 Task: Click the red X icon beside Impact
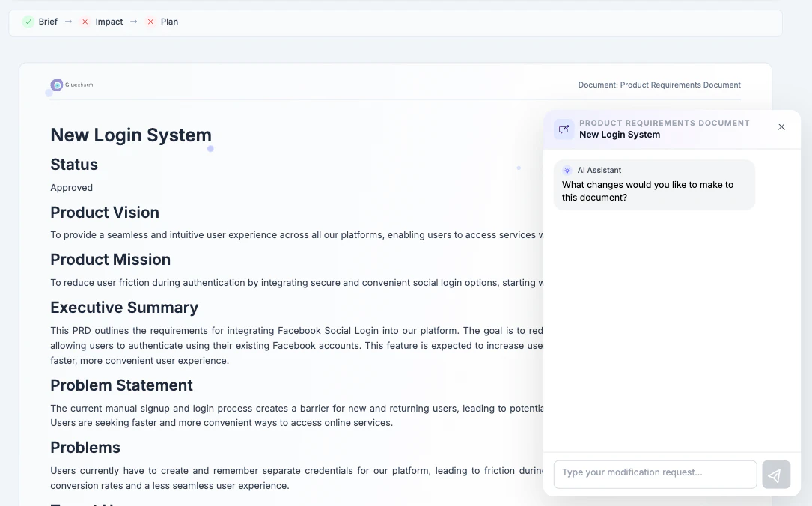[85, 22]
